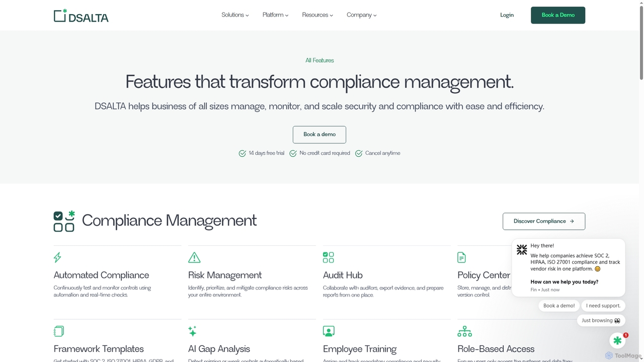Open the Automated Compliance feature title
Viewport: 644px width, 362px height.
pos(101,275)
